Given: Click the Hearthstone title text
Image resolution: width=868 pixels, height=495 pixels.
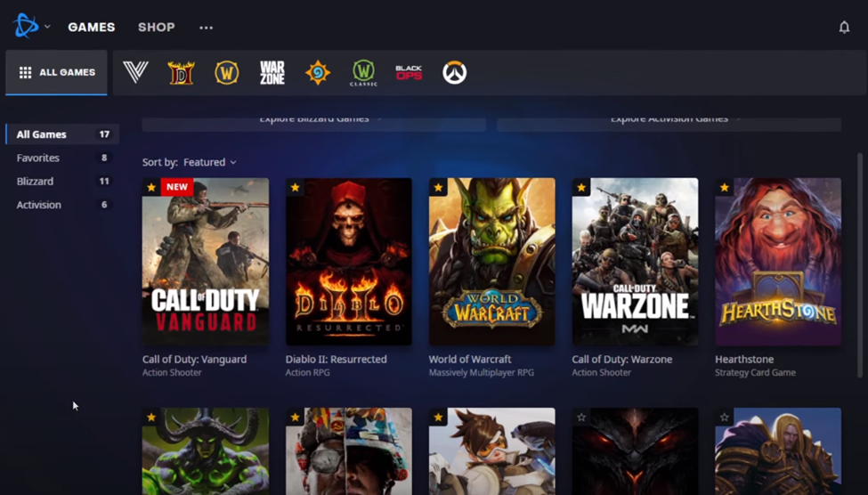Looking at the screenshot, I should click(744, 360).
